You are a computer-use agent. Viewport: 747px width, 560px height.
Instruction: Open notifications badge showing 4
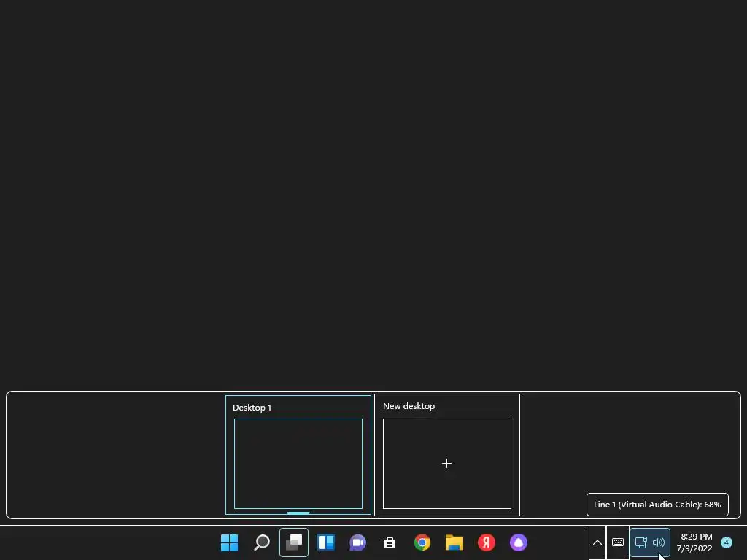tap(727, 542)
